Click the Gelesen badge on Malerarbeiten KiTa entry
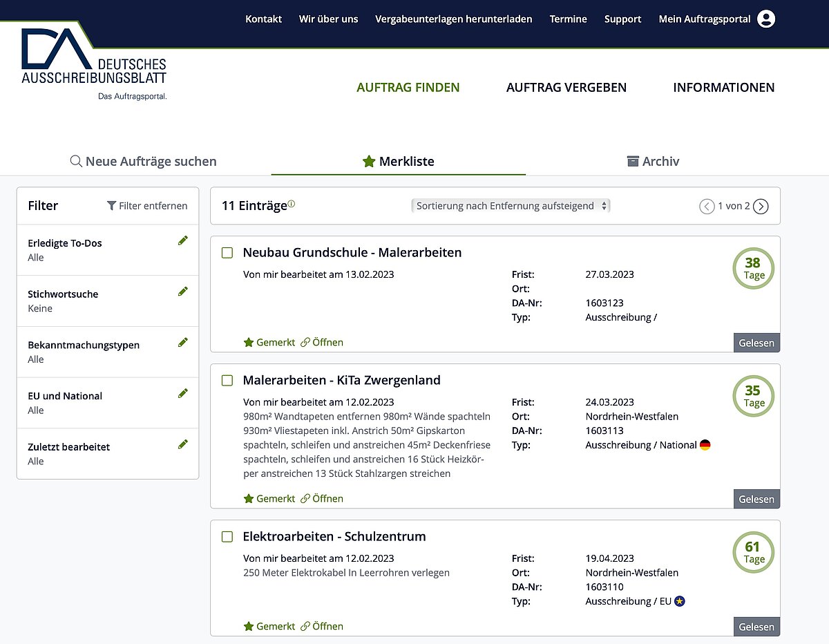The height and width of the screenshot is (644, 829). point(756,499)
